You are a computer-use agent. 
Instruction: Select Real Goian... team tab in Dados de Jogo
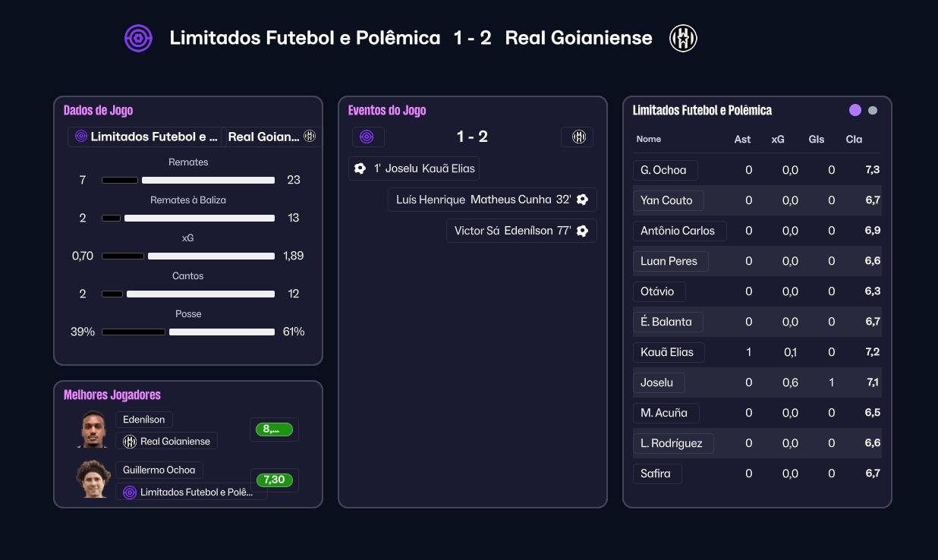272,137
